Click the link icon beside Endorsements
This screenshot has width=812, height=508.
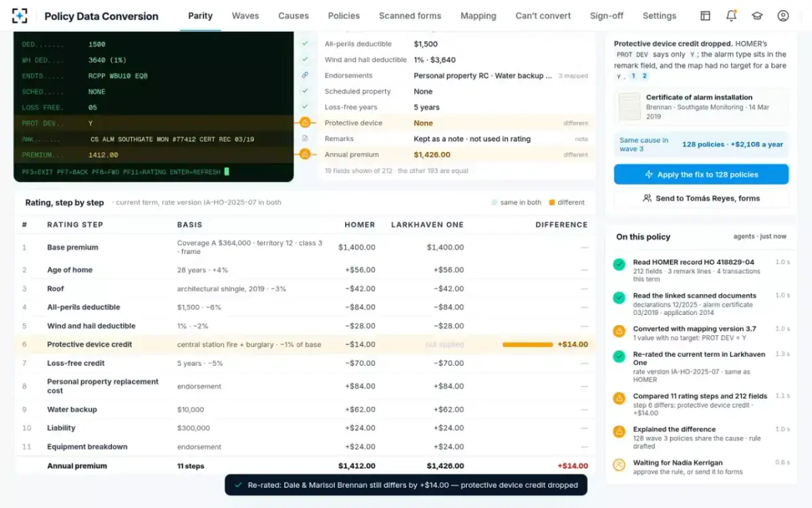(305, 75)
